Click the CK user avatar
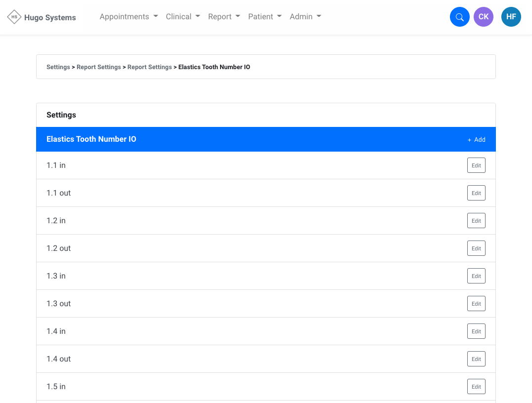532x403 pixels. click(483, 17)
